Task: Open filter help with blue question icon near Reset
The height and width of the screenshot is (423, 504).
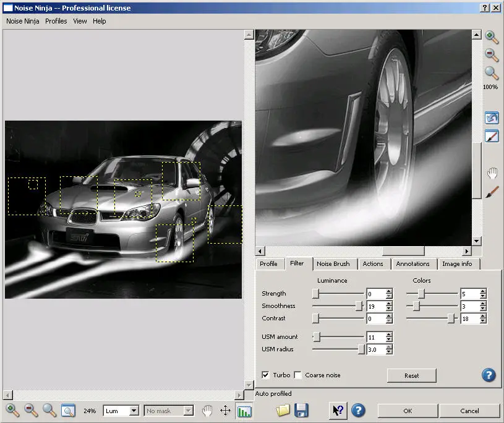Action: point(489,375)
